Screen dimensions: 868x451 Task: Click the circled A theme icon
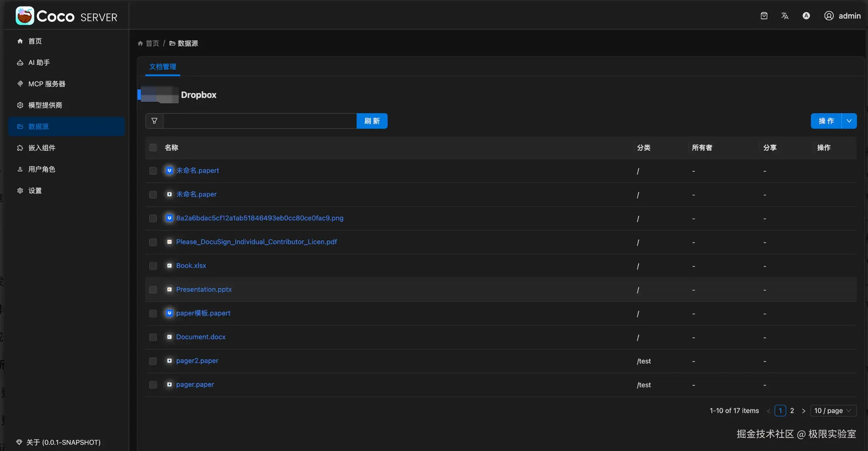[x=806, y=16]
